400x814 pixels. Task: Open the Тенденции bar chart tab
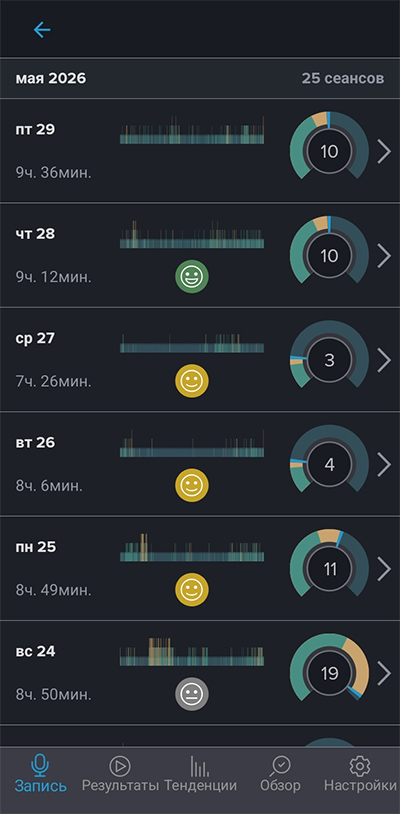(200, 774)
